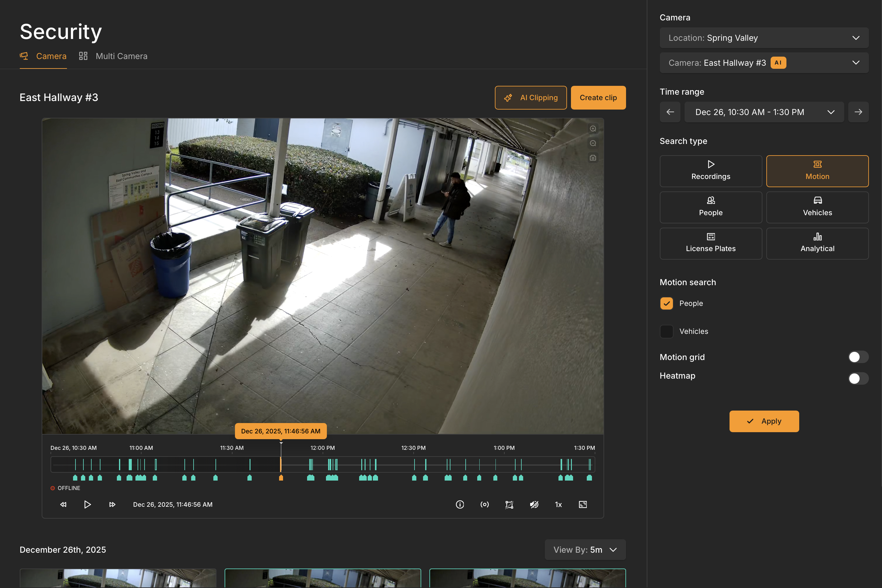The image size is (882, 588).
Task: Change the View By 5m dropdown
Action: 585,549
